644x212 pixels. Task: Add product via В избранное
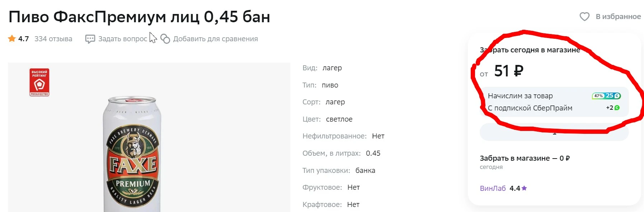618,17
